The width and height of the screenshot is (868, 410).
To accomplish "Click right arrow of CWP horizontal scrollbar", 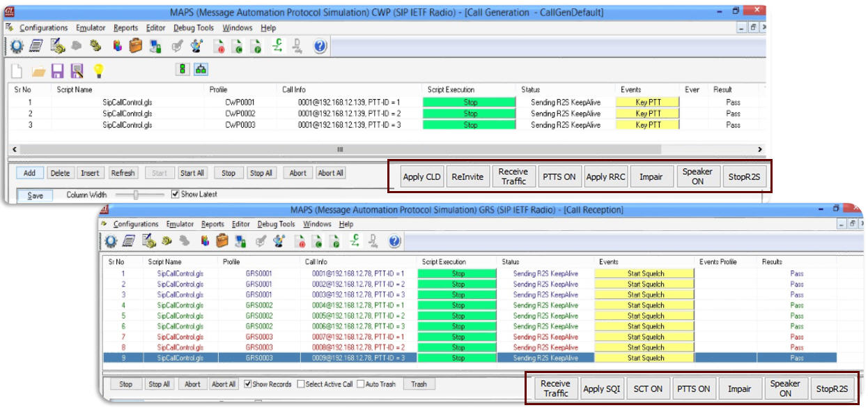I will click(760, 150).
